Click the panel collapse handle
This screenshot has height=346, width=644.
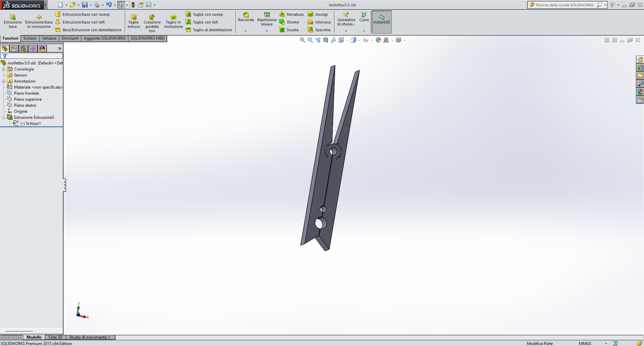[x=64, y=185]
